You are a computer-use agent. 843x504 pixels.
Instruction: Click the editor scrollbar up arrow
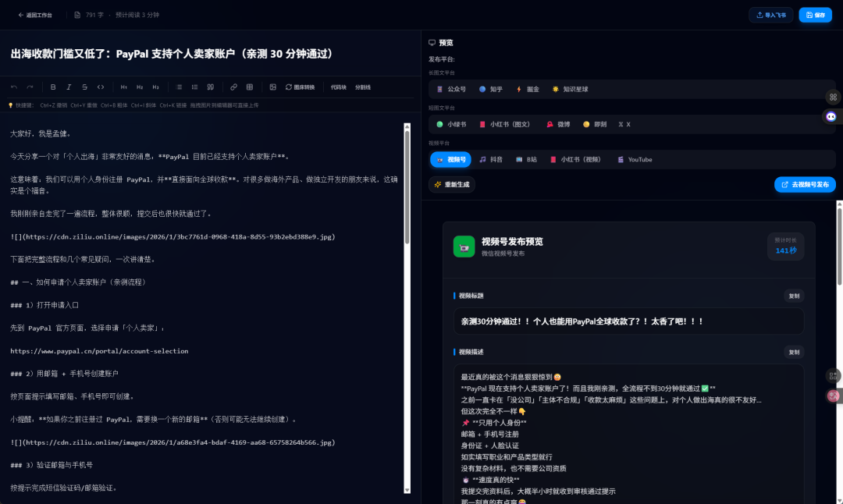click(407, 127)
